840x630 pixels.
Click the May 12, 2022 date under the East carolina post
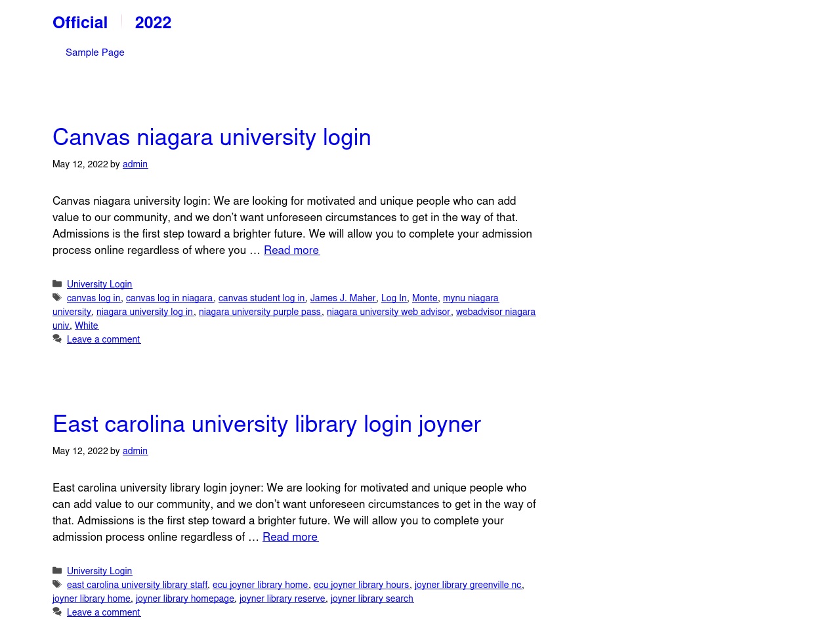(80, 451)
